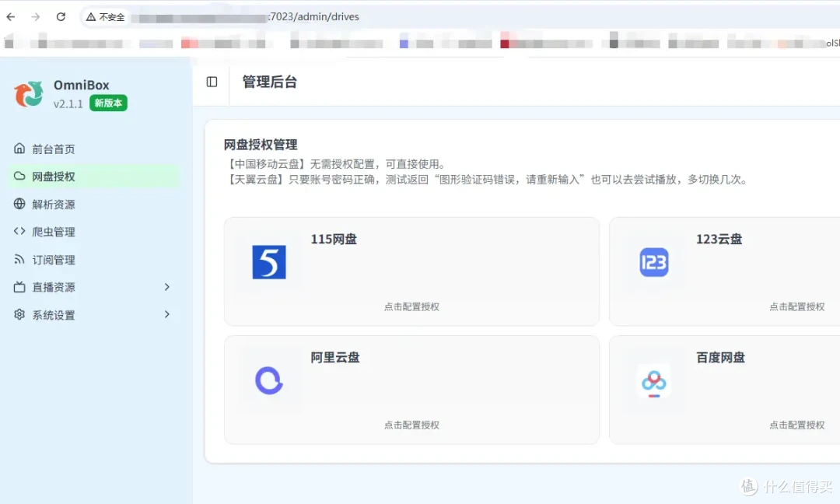Click the 115网盘 logo icon
Image resolution: width=840 pixels, height=504 pixels.
point(269,262)
